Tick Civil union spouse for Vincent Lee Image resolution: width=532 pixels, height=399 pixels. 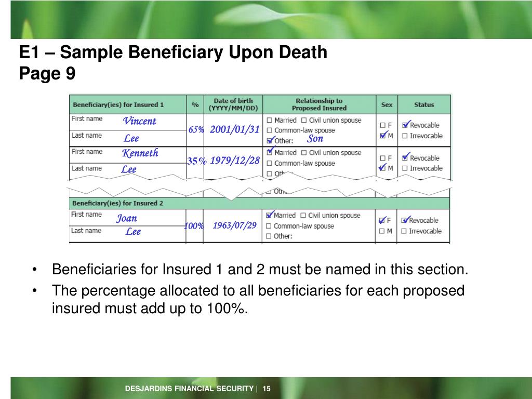[x=304, y=120]
